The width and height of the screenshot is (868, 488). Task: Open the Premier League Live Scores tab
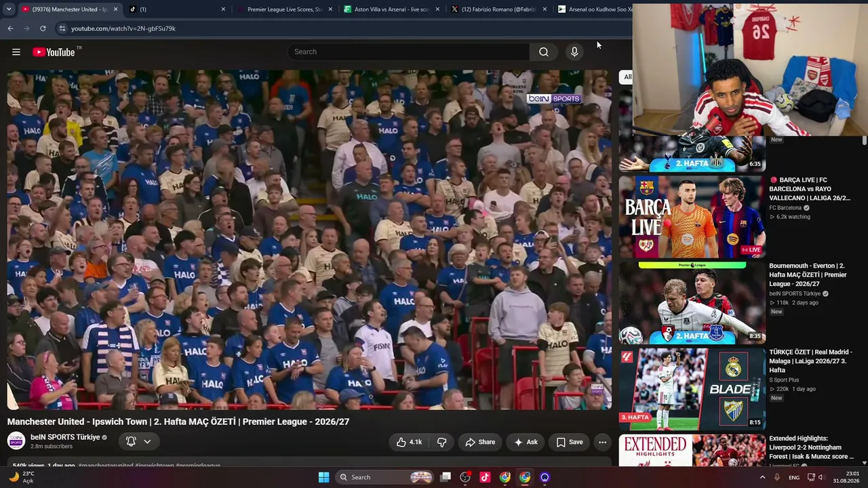(x=285, y=9)
